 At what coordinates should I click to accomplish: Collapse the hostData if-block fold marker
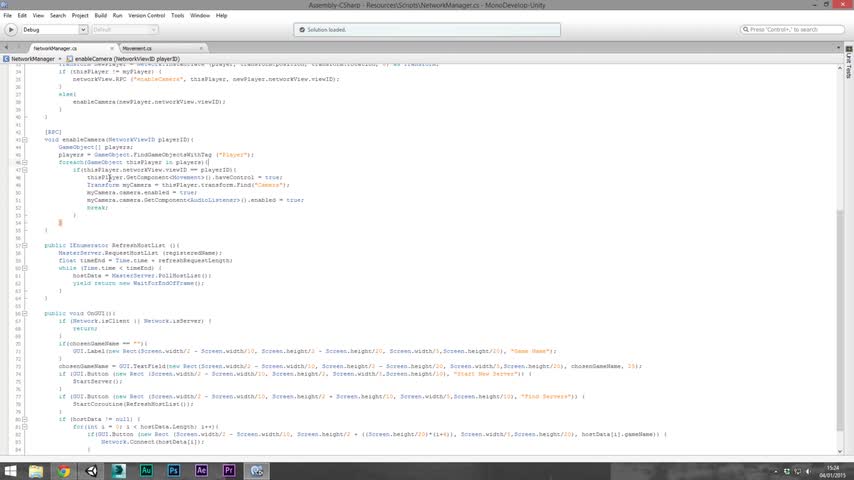[x=25, y=419]
